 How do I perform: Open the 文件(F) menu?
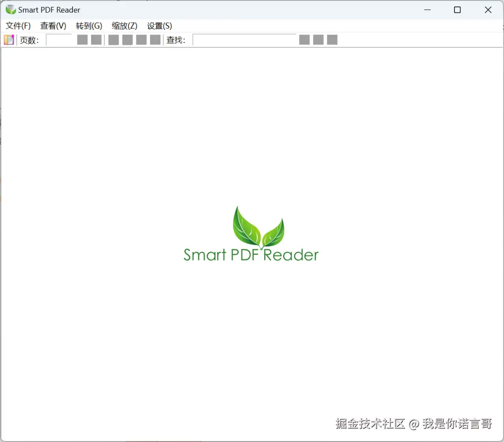(x=18, y=26)
